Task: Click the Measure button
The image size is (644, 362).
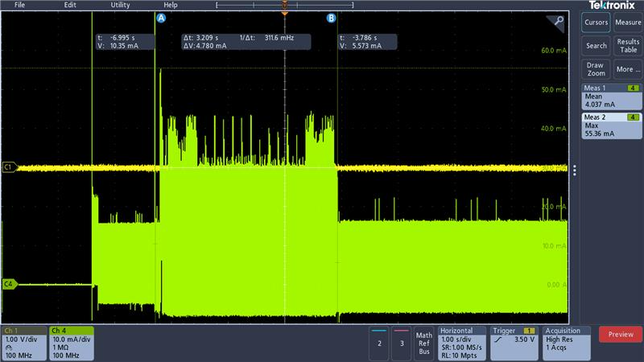Action: [x=628, y=23]
